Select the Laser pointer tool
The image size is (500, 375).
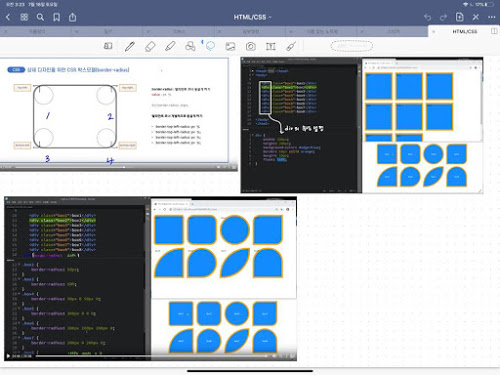point(291,46)
